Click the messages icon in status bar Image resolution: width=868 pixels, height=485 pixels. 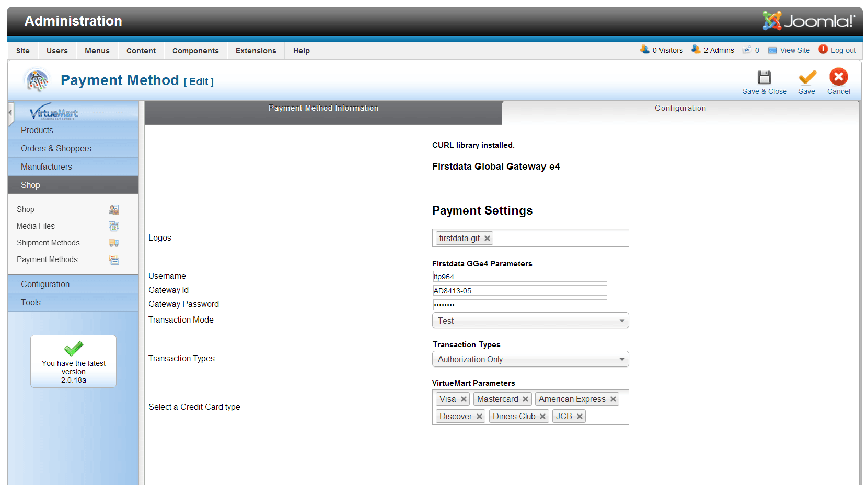[x=747, y=50]
